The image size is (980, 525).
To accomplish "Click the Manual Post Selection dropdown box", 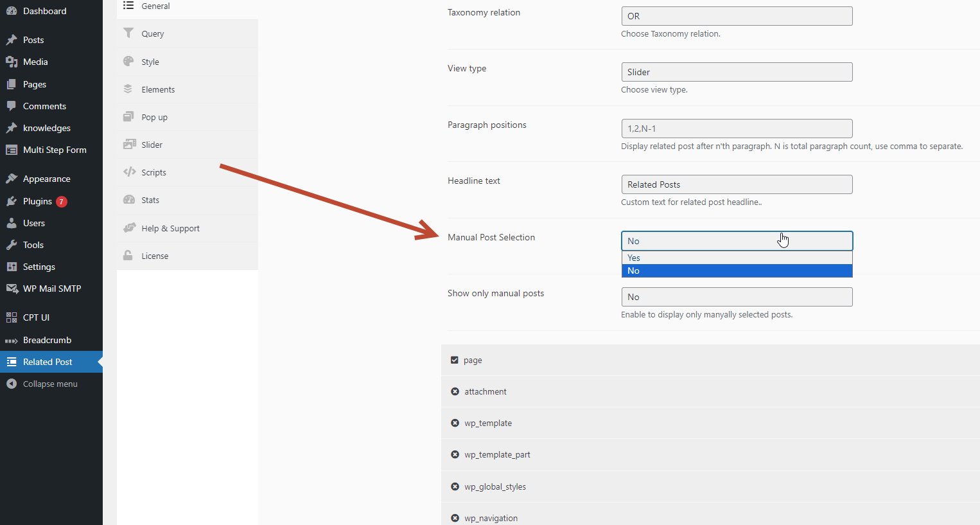I will tap(737, 241).
